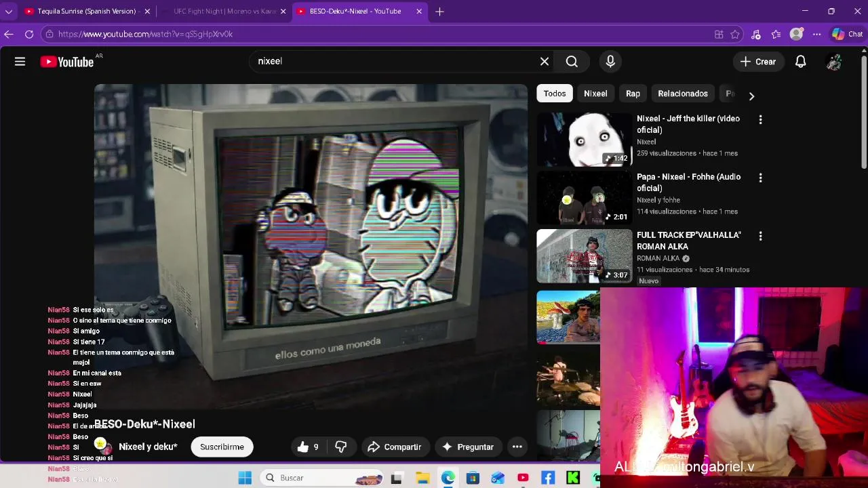
Task: Go to the YouTube home logo
Action: tap(66, 62)
